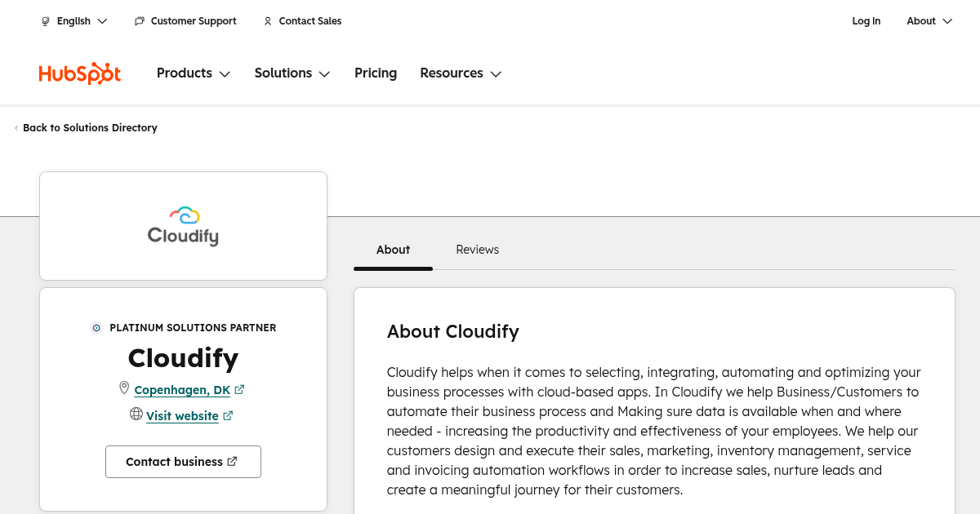Switch to the Reviews tab

click(x=478, y=250)
